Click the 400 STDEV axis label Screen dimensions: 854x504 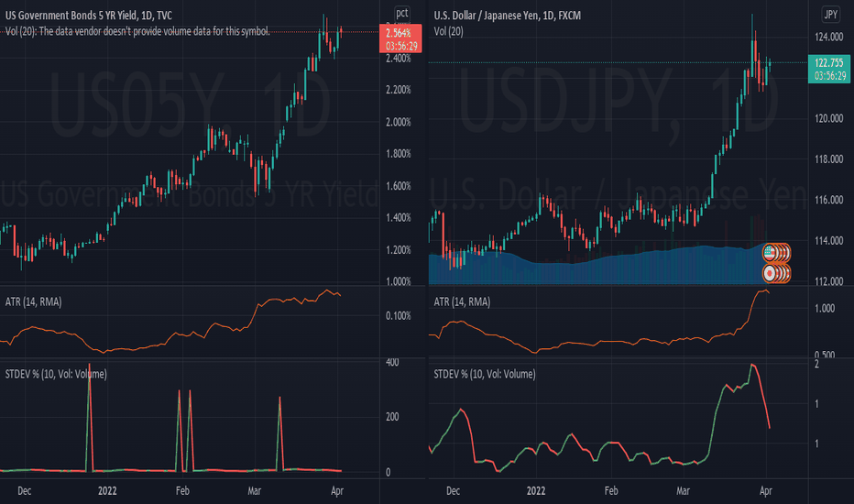click(x=392, y=362)
